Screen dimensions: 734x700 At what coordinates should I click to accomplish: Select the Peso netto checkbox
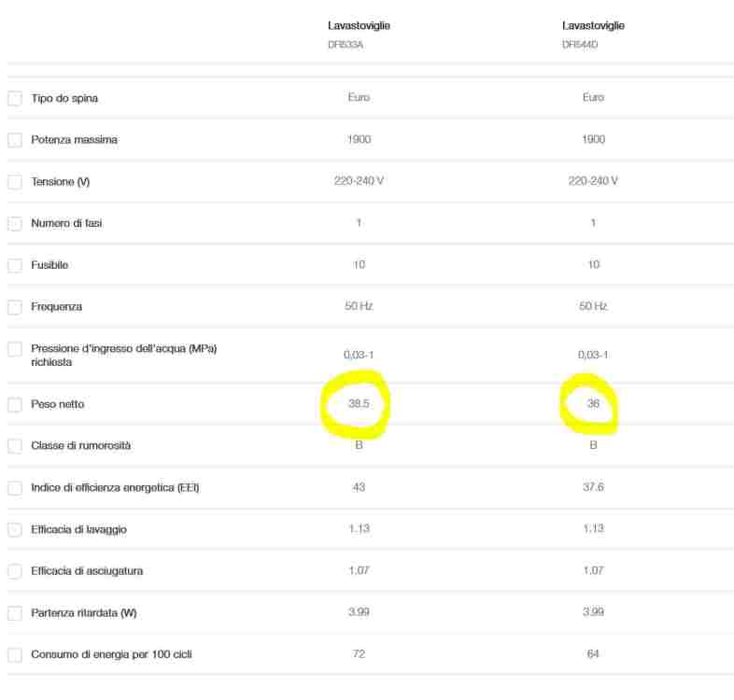point(15,404)
